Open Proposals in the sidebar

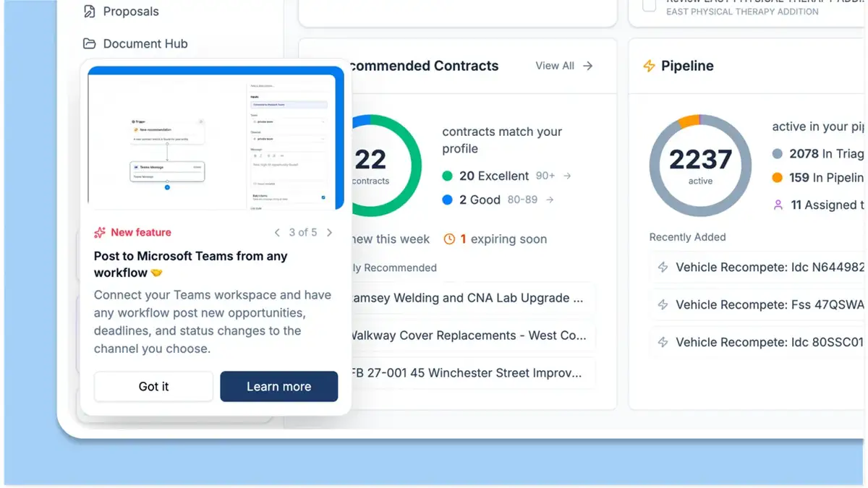coord(121,12)
